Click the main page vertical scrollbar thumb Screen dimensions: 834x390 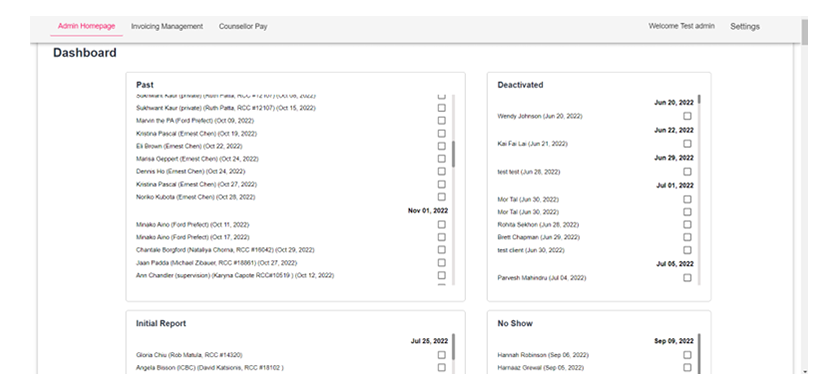[805, 32]
